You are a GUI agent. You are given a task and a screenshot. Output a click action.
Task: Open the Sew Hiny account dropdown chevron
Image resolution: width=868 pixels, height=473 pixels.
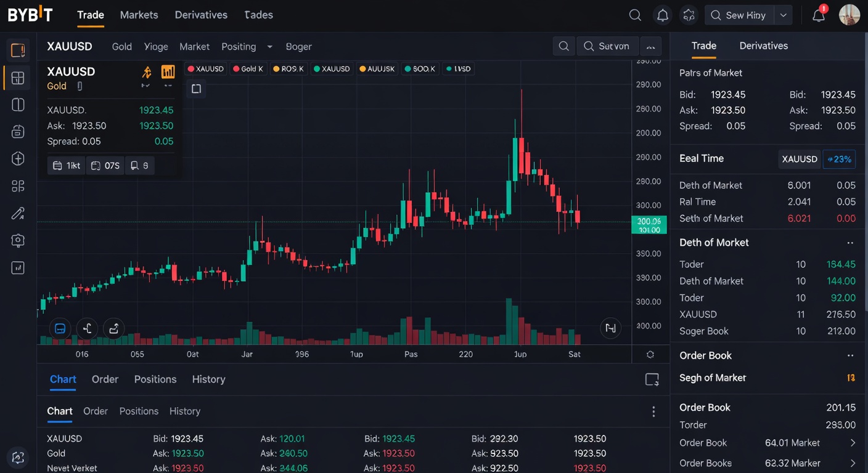pyautogui.click(x=783, y=15)
